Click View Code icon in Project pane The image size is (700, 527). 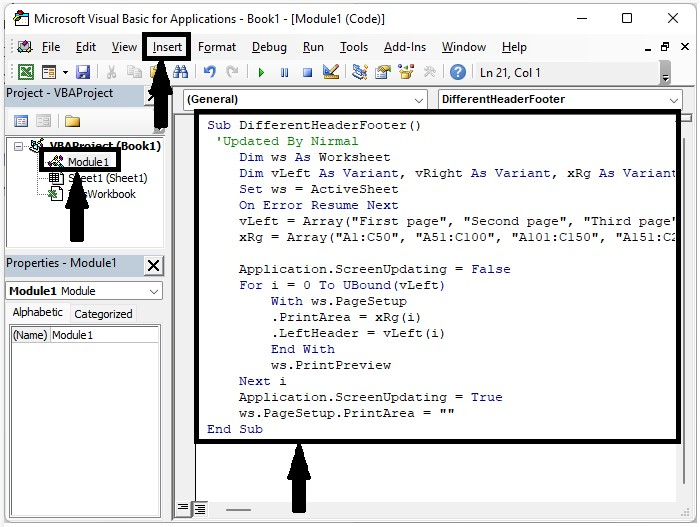(21, 121)
